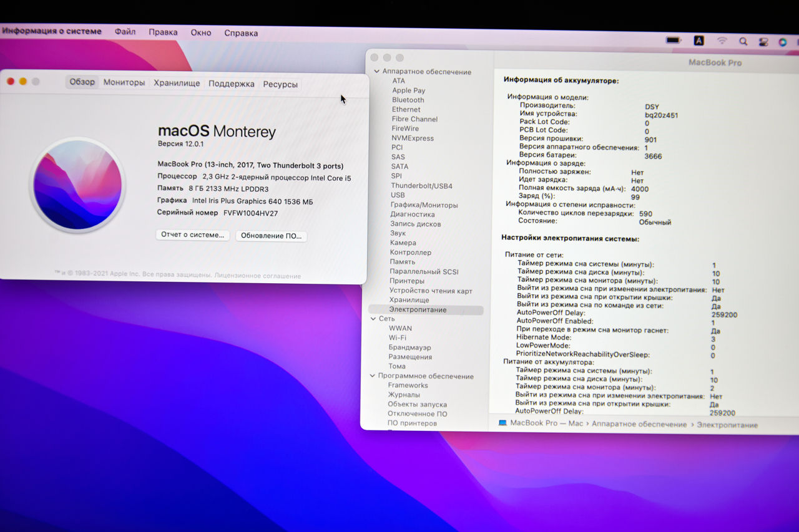Screen dimensions: 799x532
Task: Select SPI in sidebar
Action: tap(396, 176)
